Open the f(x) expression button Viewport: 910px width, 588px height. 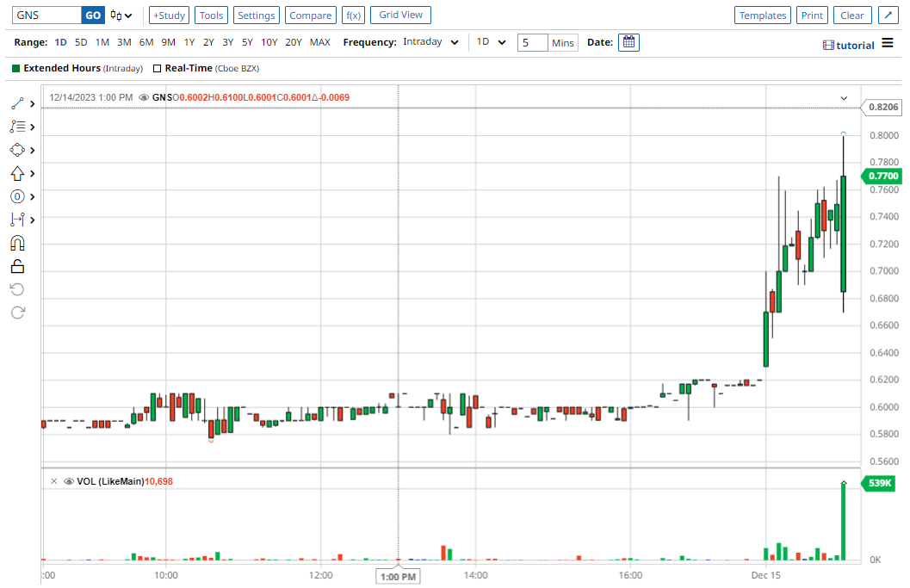pyautogui.click(x=354, y=15)
